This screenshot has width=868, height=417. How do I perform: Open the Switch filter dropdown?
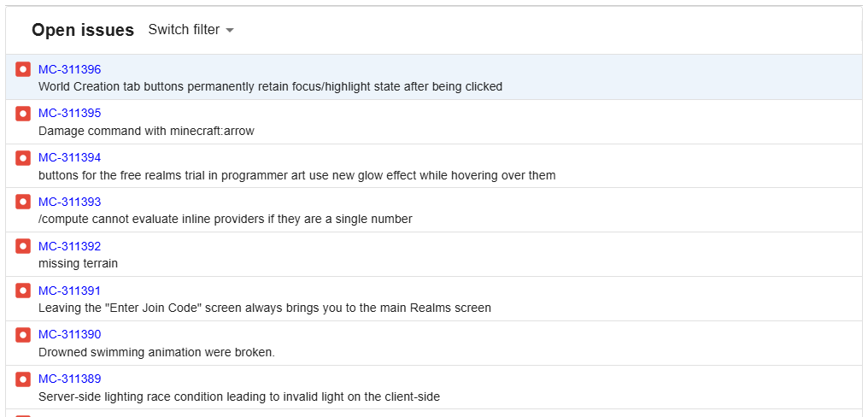(191, 30)
